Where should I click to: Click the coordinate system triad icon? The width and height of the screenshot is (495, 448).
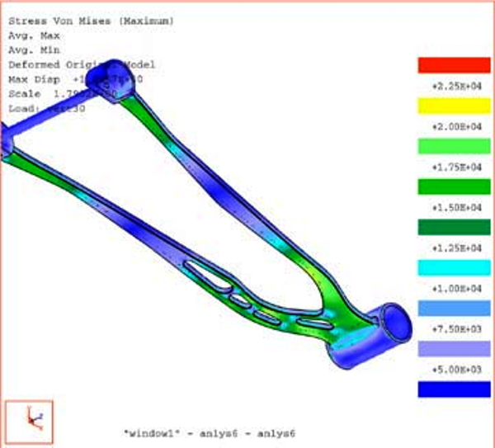tap(30, 417)
